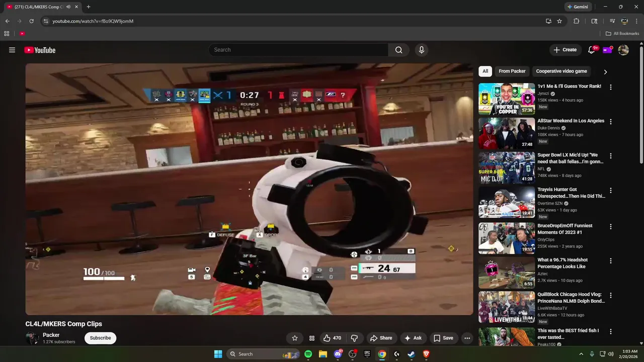
Task: Open Chrome extensions puzzle icon
Action: (577, 21)
